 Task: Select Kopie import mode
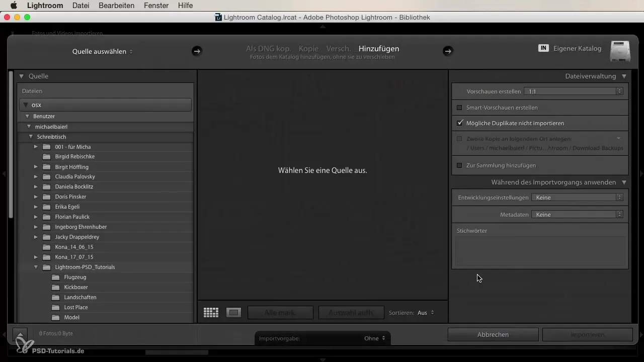[x=308, y=49]
